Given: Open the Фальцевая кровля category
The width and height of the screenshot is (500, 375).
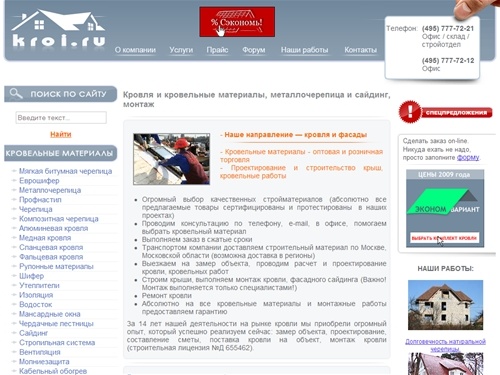Looking at the screenshot, I should pyautogui.click(x=51, y=257).
